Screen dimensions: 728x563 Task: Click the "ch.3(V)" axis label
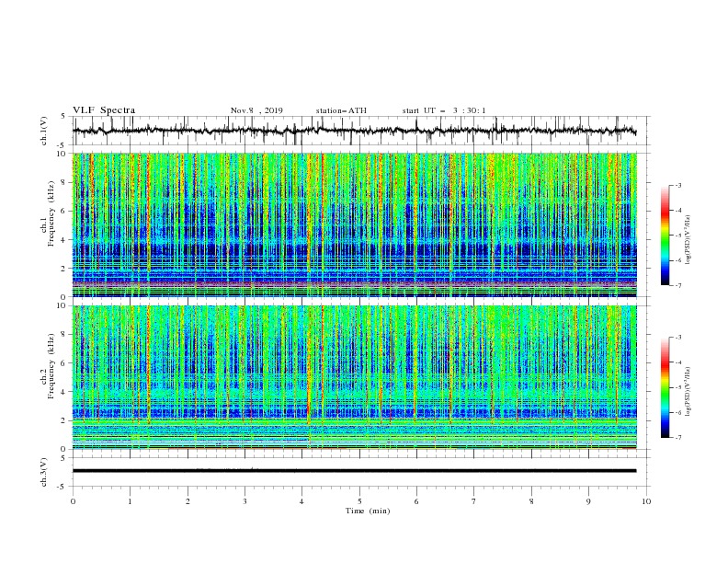click(x=44, y=472)
